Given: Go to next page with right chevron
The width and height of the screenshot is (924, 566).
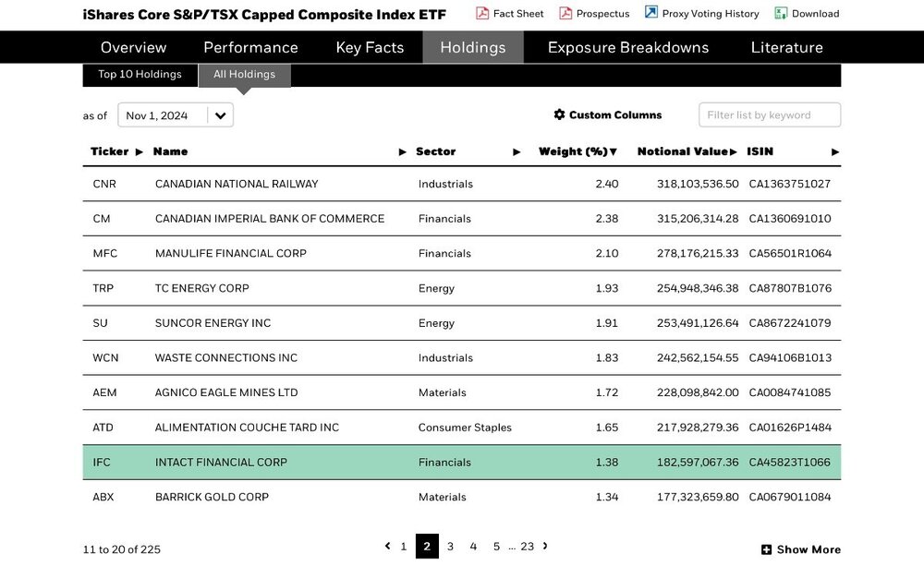Looking at the screenshot, I should tap(545, 546).
